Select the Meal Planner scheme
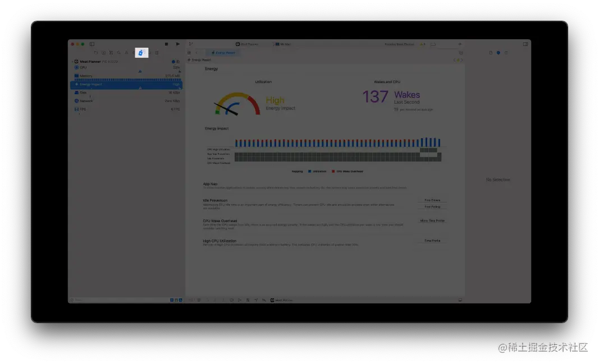The height and width of the screenshot is (364, 599). pos(247,44)
